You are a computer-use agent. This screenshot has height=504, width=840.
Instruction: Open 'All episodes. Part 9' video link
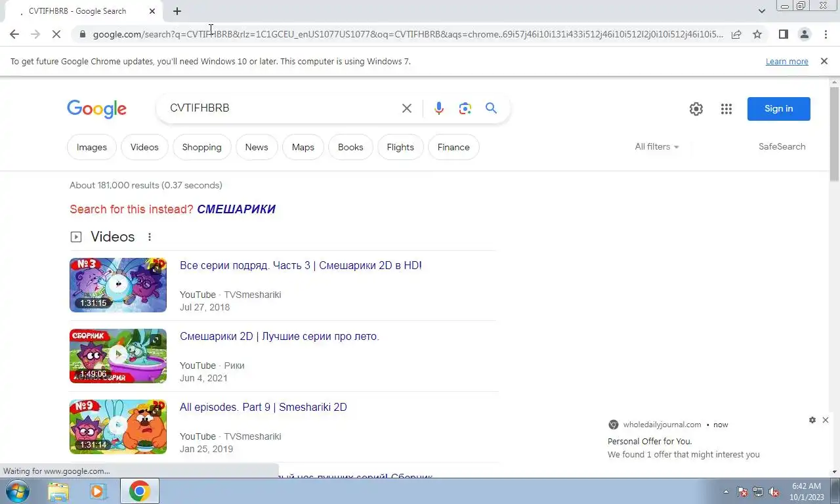pos(263,408)
